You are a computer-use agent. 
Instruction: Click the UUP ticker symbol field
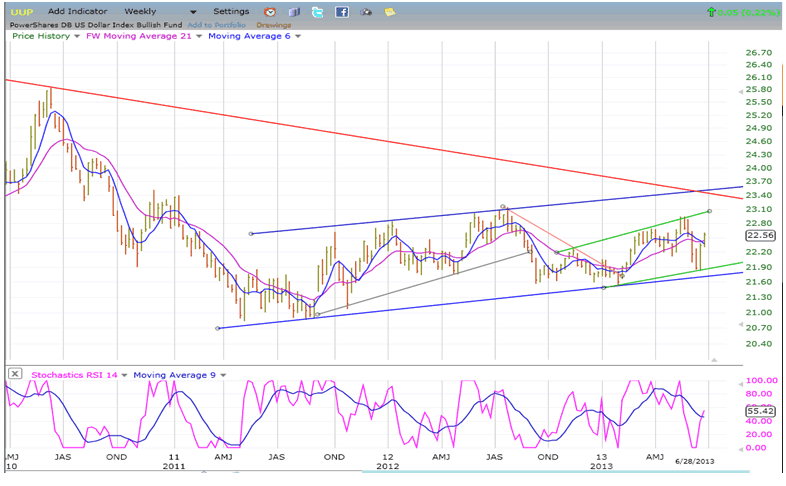pyautogui.click(x=21, y=12)
